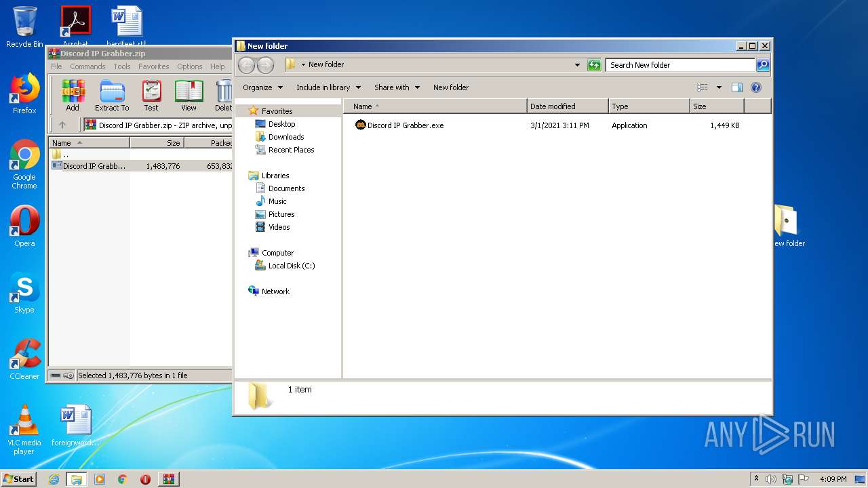The height and width of the screenshot is (488, 868).
Task: Toggle the preview pane button
Action: click(x=737, y=87)
